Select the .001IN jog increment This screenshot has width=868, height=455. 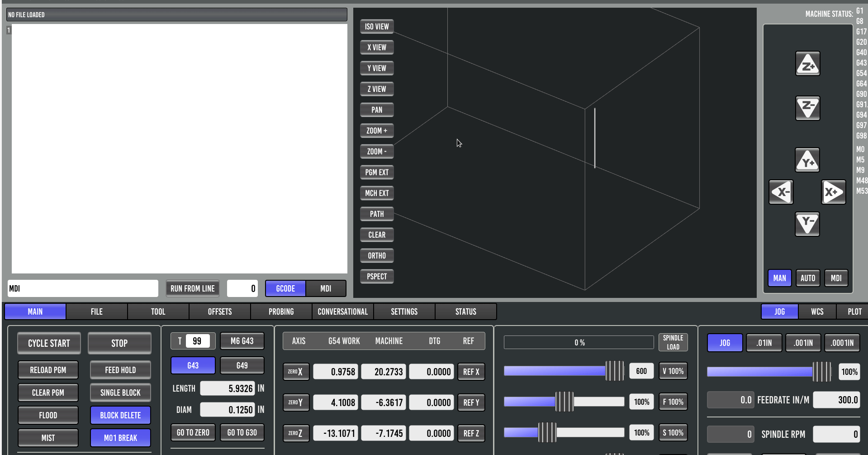pyautogui.click(x=803, y=343)
